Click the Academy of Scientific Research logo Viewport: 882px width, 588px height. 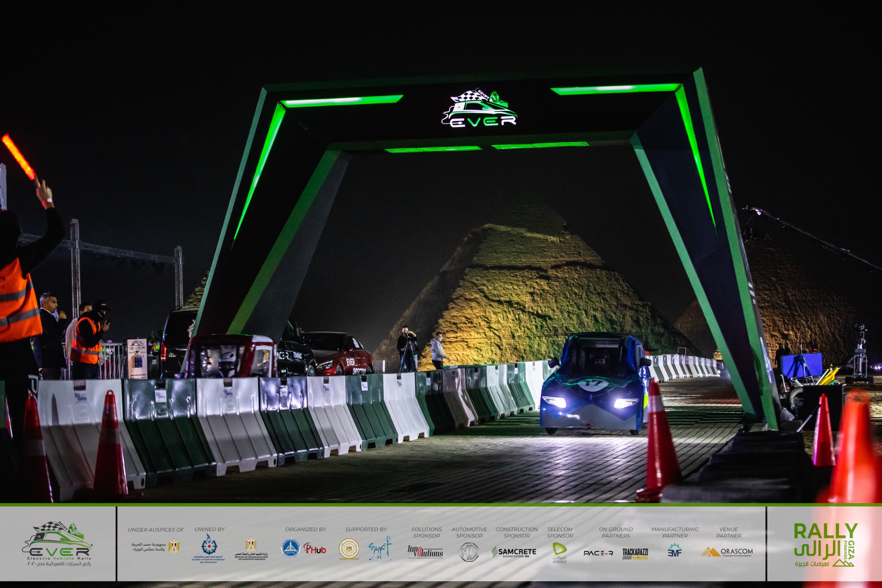coord(209,548)
